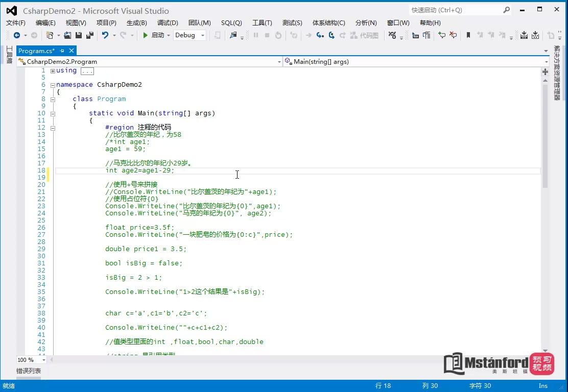The height and width of the screenshot is (392, 568).
Task: Close the Program.cs tab
Action: [72, 51]
